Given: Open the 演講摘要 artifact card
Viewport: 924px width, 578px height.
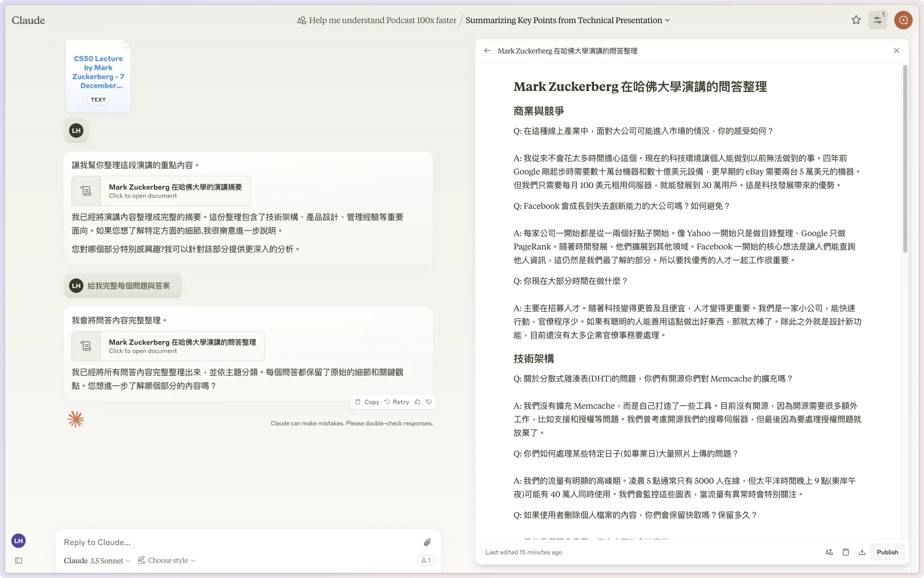Looking at the screenshot, I should pos(161,191).
